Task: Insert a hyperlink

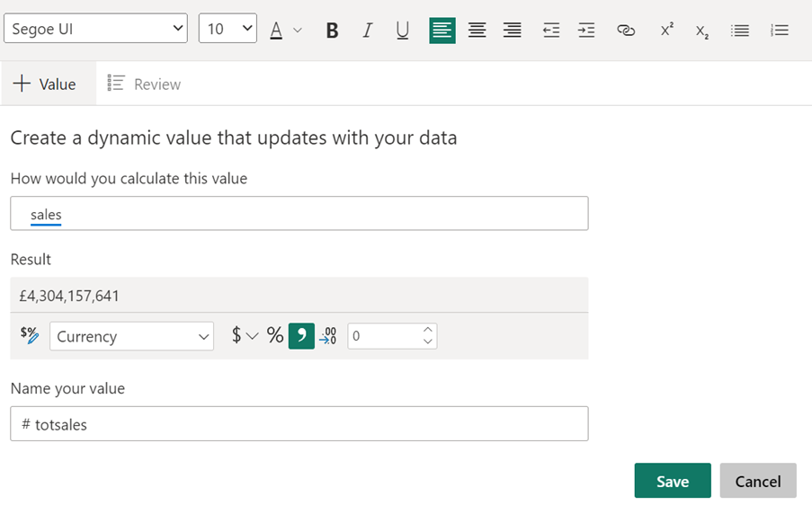Action: pyautogui.click(x=626, y=31)
